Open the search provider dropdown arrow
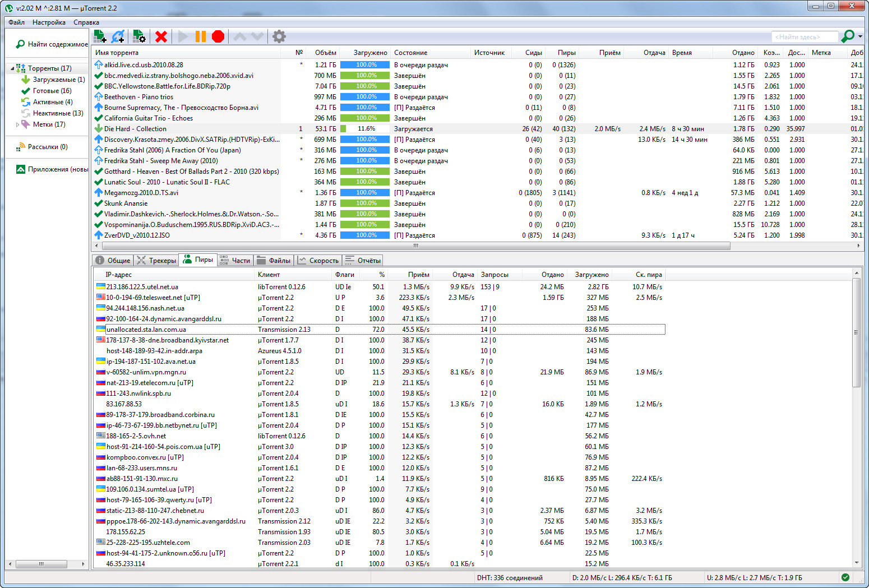The image size is (869, 588). 860,37
